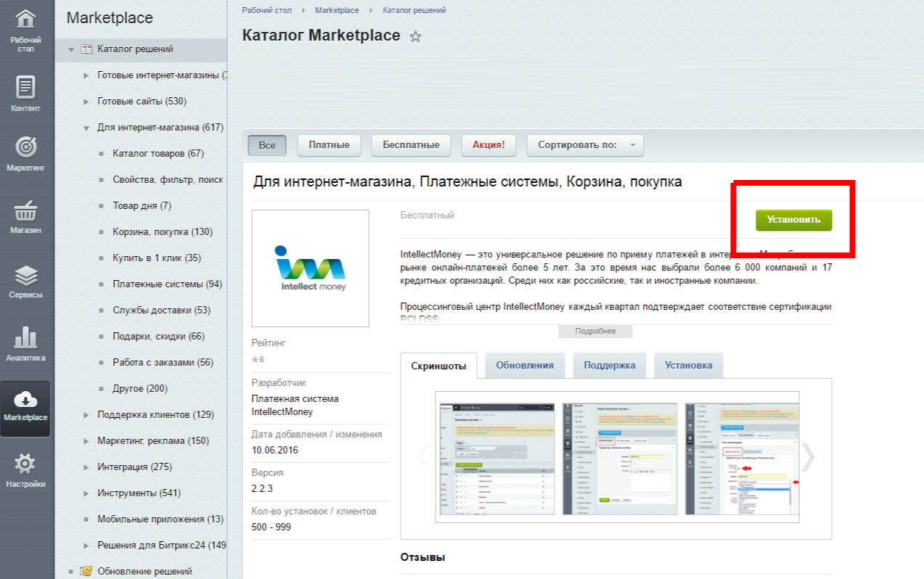Switch to the Обновления tab
Screen dimensions: 924x579
pyautogui.click(x=525, y=365)
